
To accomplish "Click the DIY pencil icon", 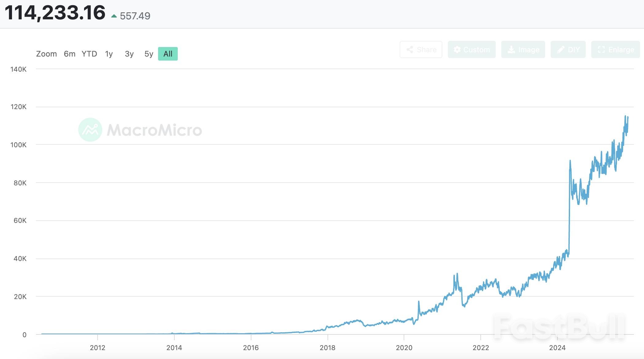I will (x=561, y=49).
